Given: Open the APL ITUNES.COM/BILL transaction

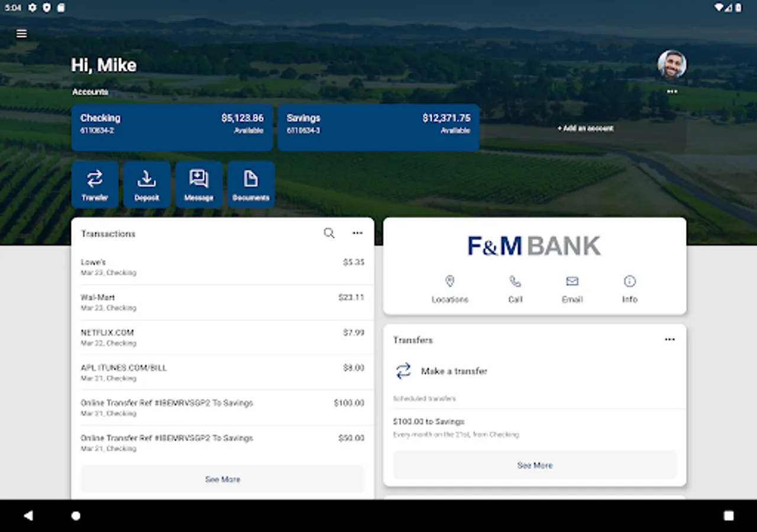Looking at the screenshot, I should 222,372.
